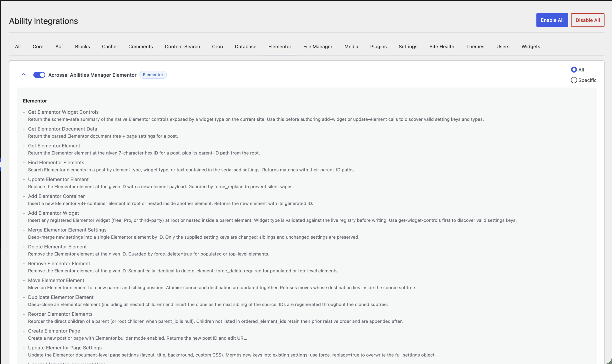The image size is (612, 364).
Task: Click "Update Elementor Page Settings" ability
Action: coord(65,348)
